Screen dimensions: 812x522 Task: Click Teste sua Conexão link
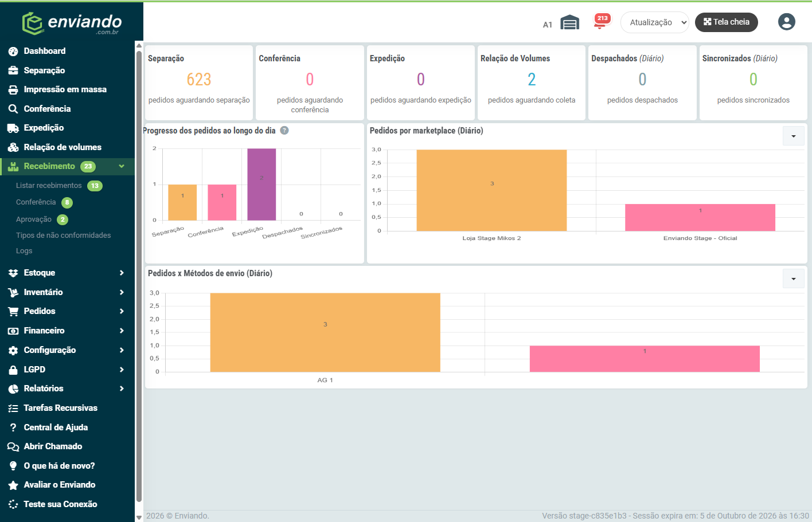(x=60, y=504)
